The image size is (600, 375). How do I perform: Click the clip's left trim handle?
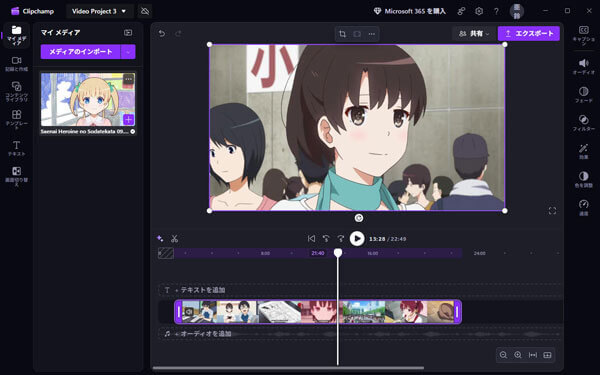tap(178, 312)
